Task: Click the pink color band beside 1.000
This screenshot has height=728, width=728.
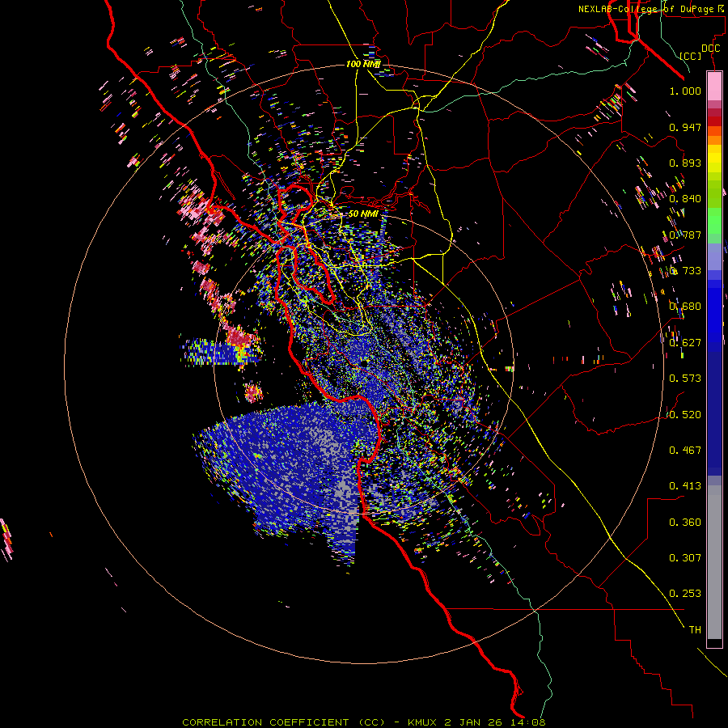Action: click(714, 87)
